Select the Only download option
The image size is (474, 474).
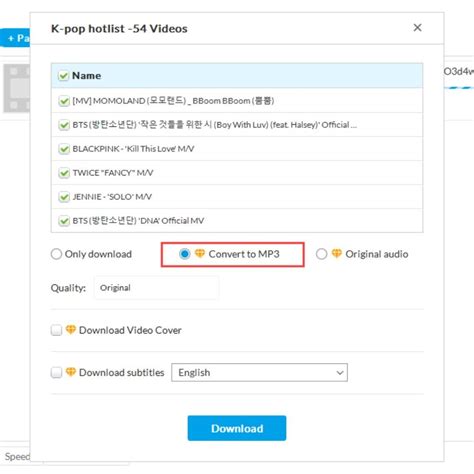[x=56, y=254]
